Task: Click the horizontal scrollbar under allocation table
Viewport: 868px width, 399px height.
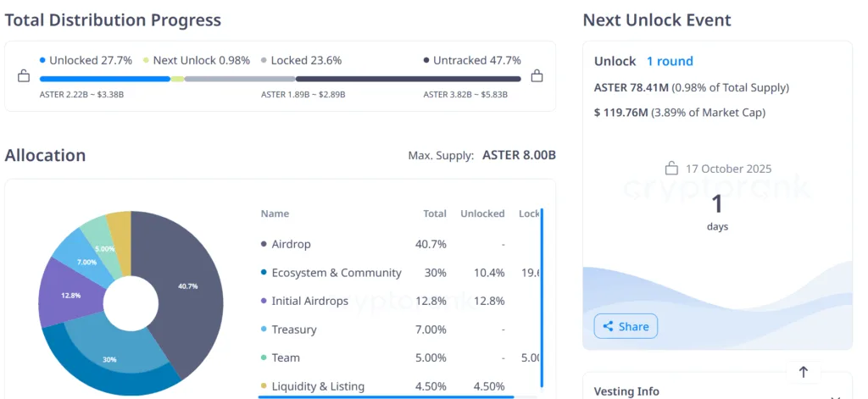Action: pyautogui.click(x=386, y=396)
